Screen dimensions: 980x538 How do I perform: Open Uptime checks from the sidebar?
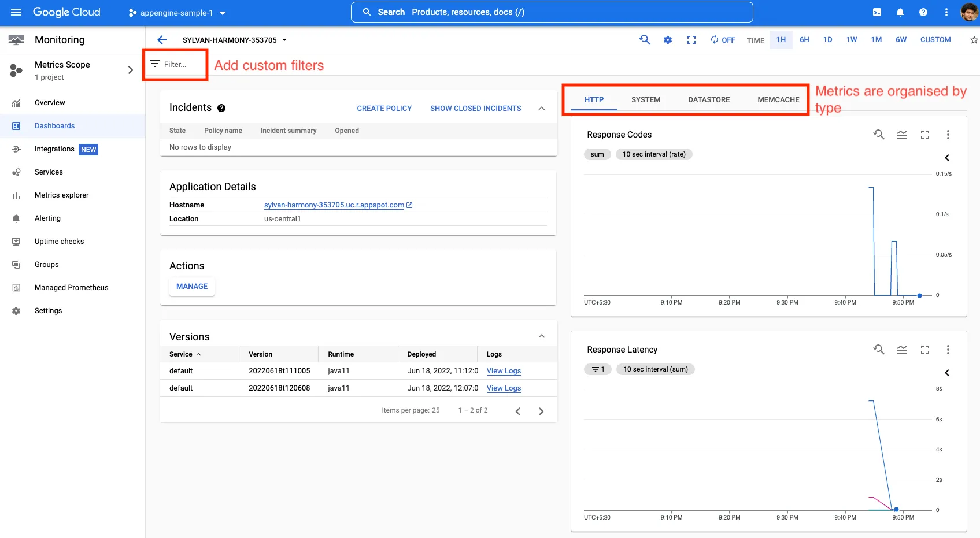coord(17,241)
